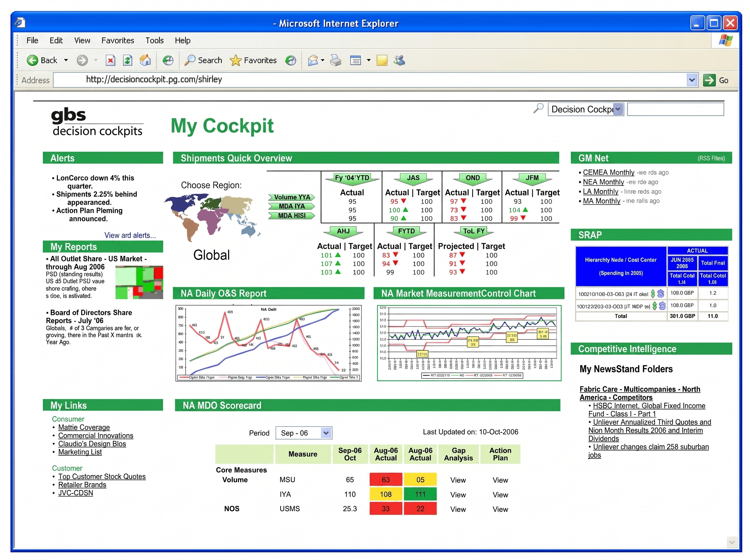Click the green Go arrow button
750x560 pixels.
point(709,80)
